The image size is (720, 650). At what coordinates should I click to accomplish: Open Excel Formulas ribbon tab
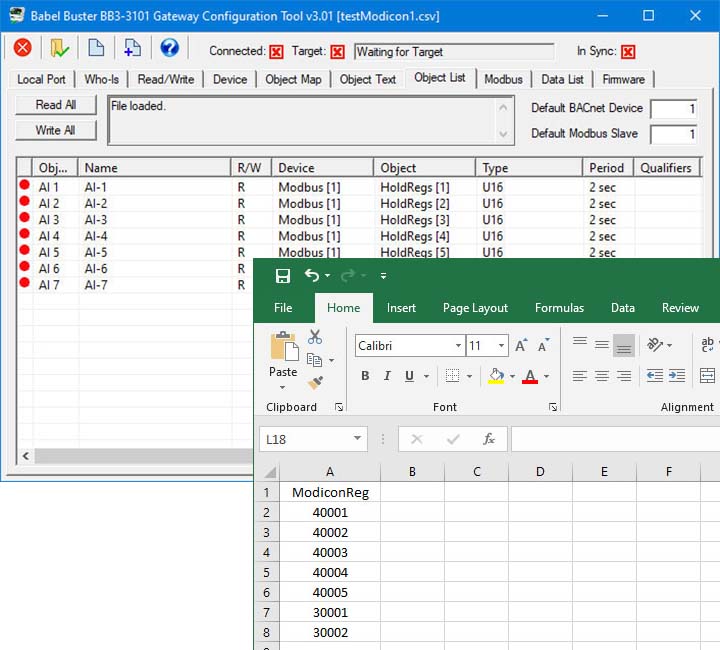point(559,308)
